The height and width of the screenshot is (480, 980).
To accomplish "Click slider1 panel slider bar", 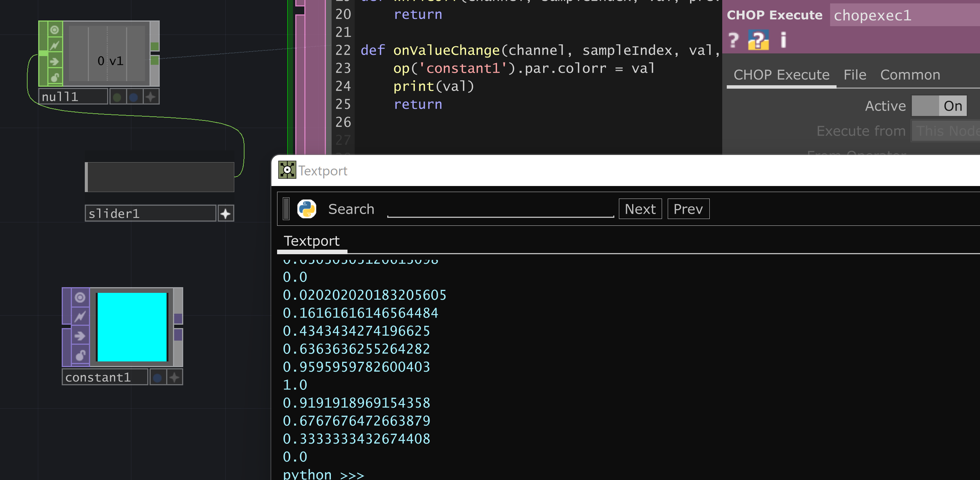I will click(160, 177).
